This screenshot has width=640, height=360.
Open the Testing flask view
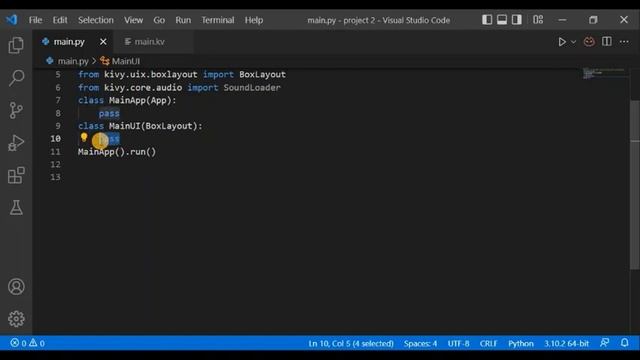coord(16,208)
